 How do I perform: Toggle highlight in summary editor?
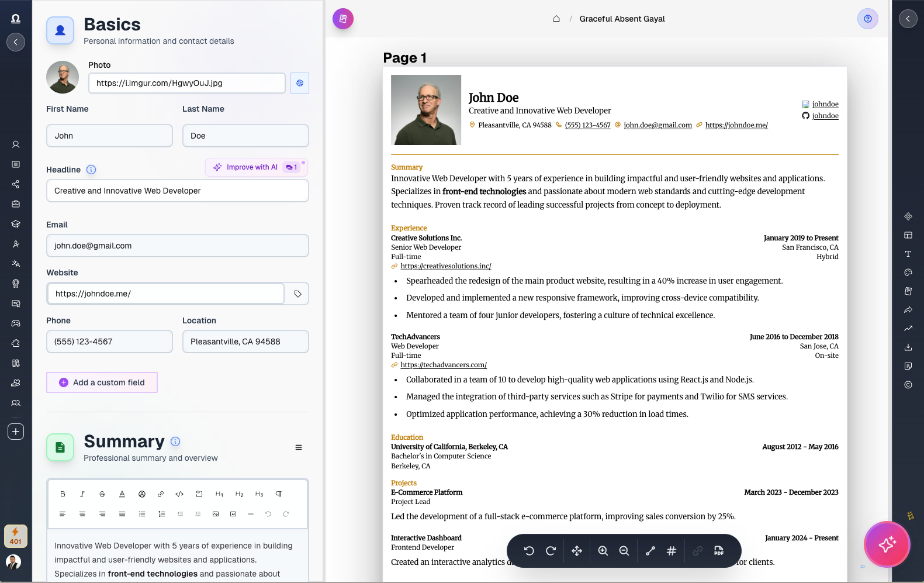coord(142,494)
